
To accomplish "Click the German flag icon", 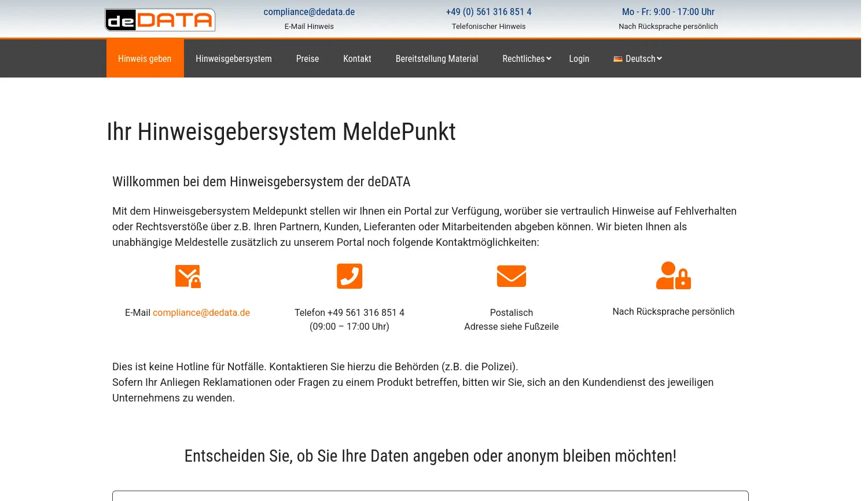I will tap(619, 58).
